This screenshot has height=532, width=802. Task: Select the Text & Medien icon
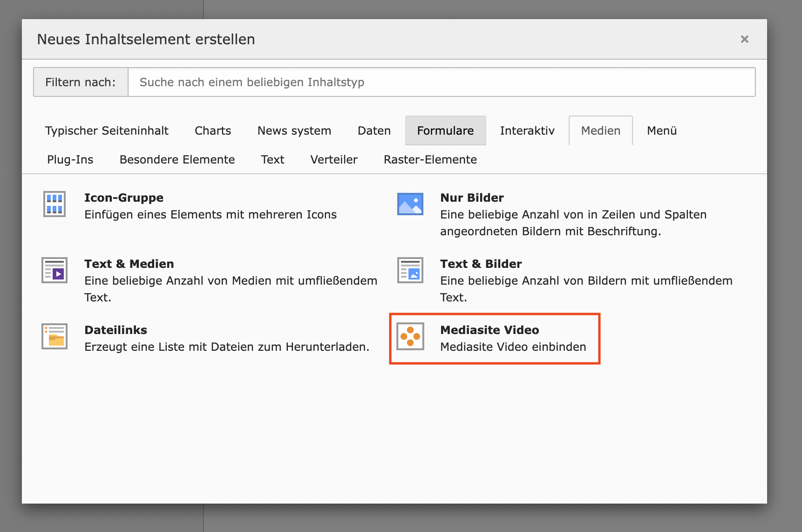point(54,270)
